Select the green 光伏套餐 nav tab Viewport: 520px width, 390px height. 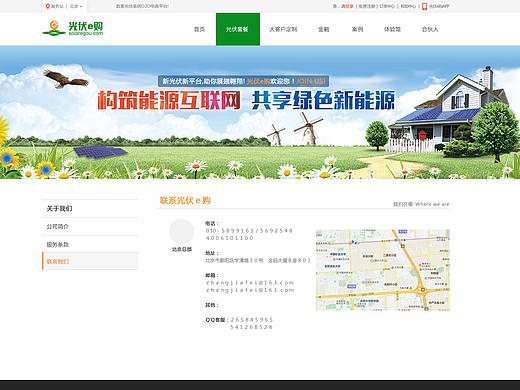click(x=238, y=29)
